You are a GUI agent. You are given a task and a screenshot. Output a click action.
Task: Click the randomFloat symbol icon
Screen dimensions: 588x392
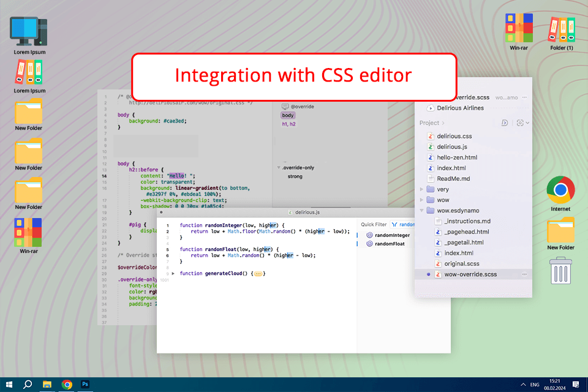pyautogui.click(x=369, y=244)
